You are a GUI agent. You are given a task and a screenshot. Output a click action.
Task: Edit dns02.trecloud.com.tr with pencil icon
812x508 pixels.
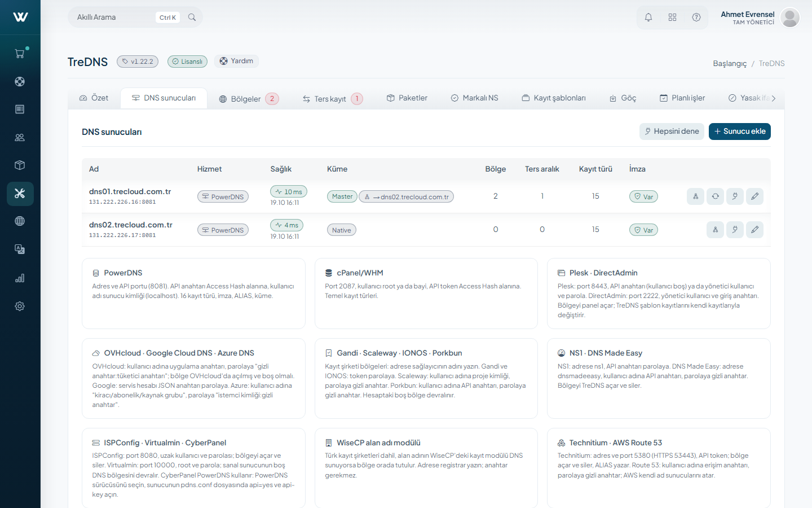754,230
